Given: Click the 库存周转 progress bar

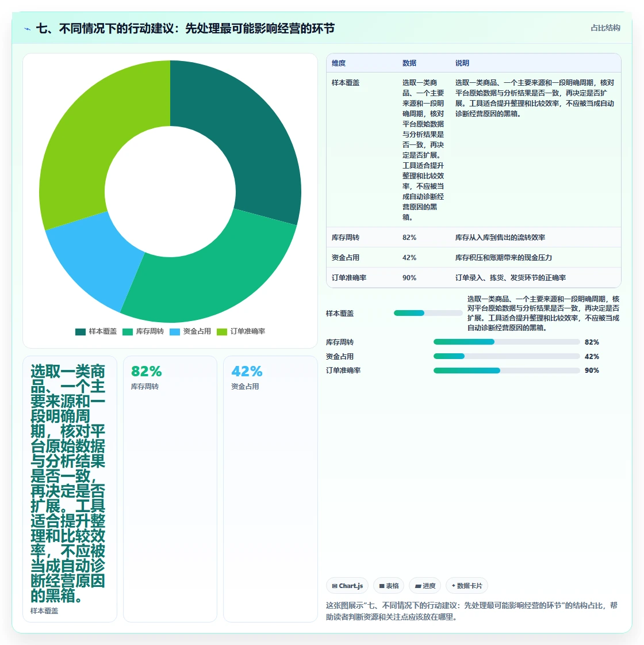Looking at the screenshot, I should pyautogui.click(x=507, y=342).
